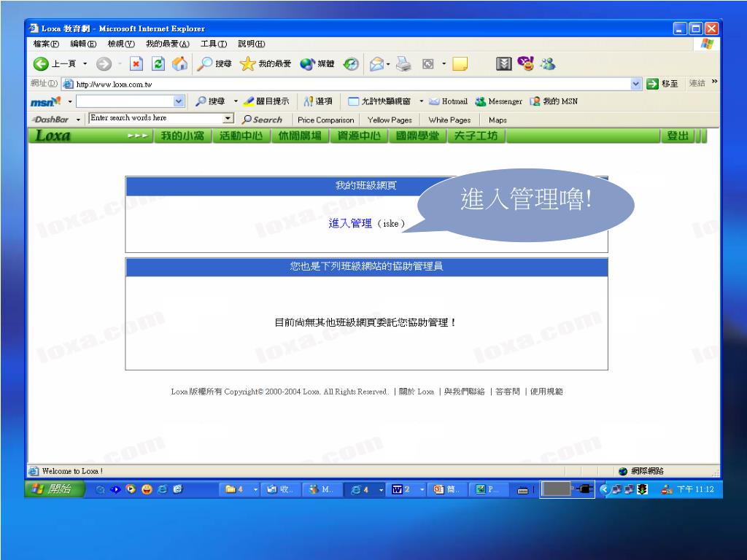Viewport: 747px width, 560px height.
Task: Select the 我的小窩 navigation tab
Action: 182,136
